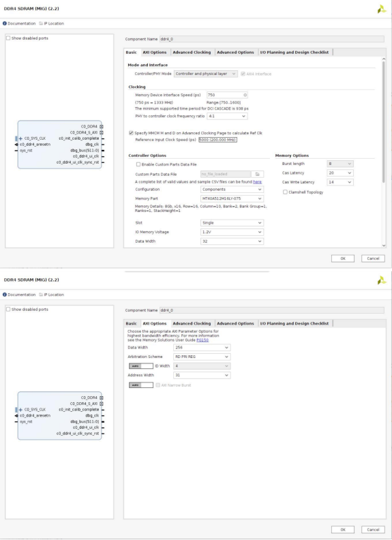Toggle auto switch for ID Width
Screen dimensions: 392x540
[141, 365]
